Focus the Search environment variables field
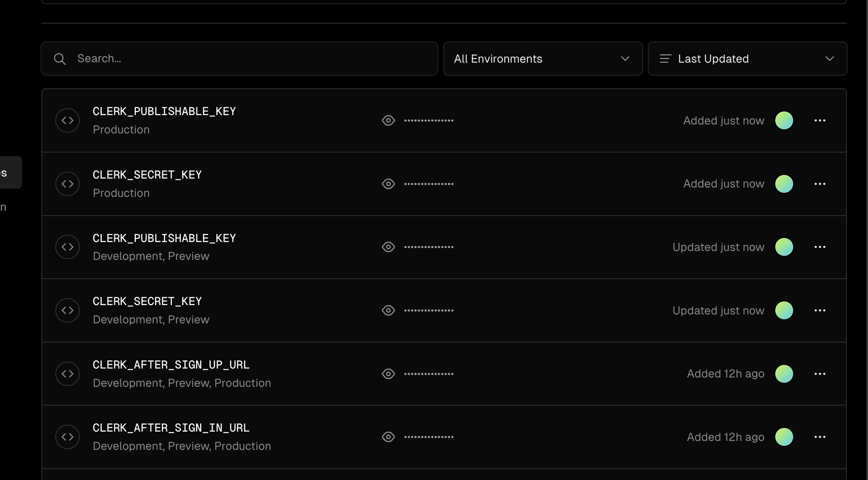Screen dimensions: 868x480 [x=240, y=59]
